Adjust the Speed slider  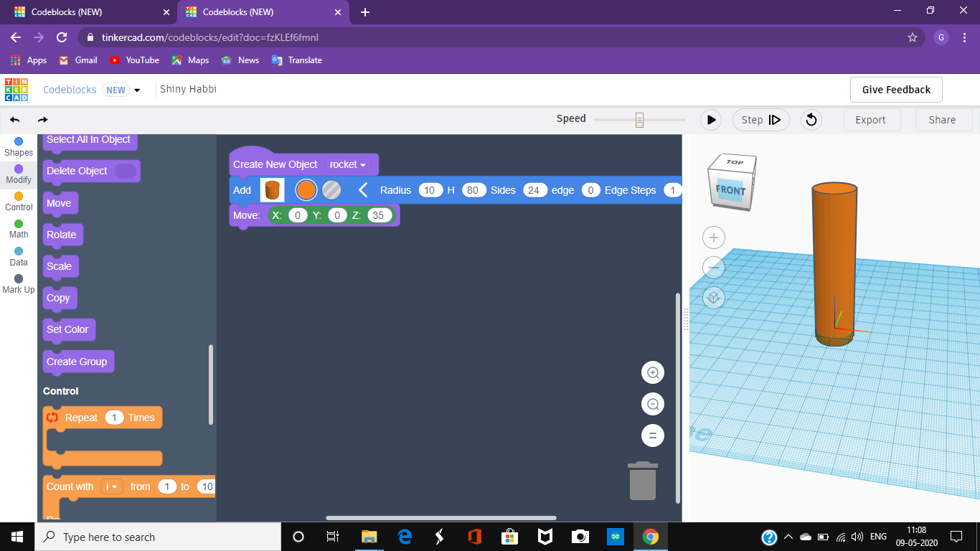pyautogui.click(x=638, y=118)
